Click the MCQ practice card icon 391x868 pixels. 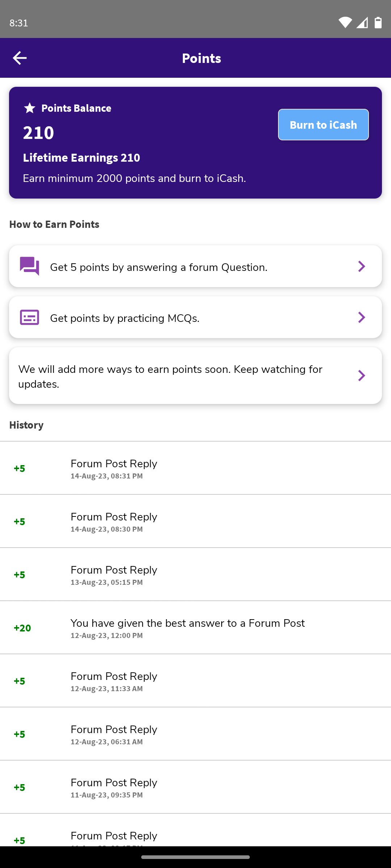(29, 317)
